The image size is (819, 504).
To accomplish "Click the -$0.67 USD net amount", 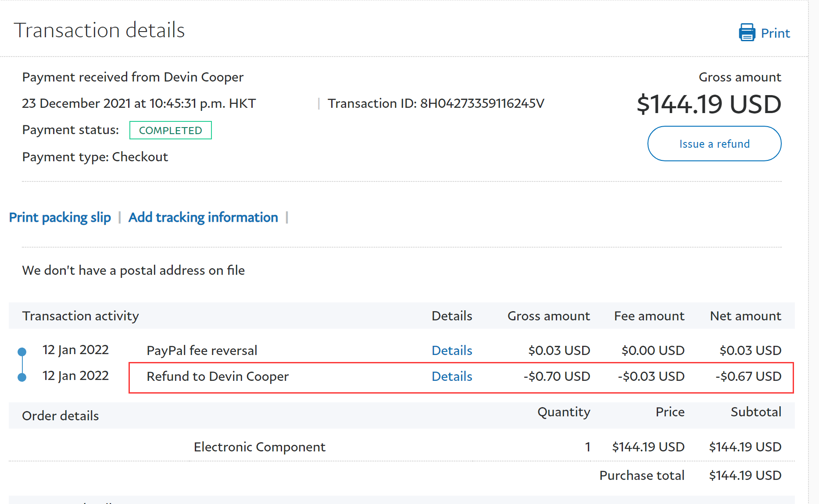I will (748, 376).
